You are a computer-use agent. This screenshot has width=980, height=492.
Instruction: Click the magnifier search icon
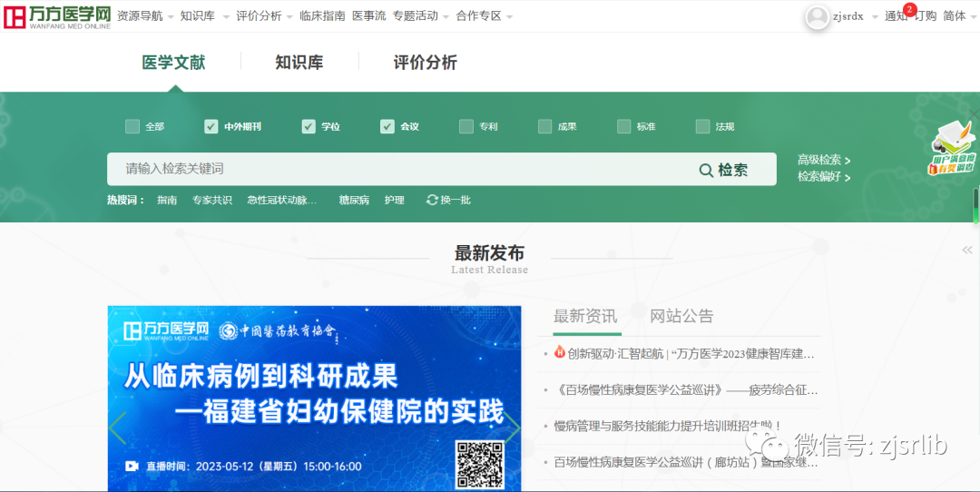click(x=706, y=170)
